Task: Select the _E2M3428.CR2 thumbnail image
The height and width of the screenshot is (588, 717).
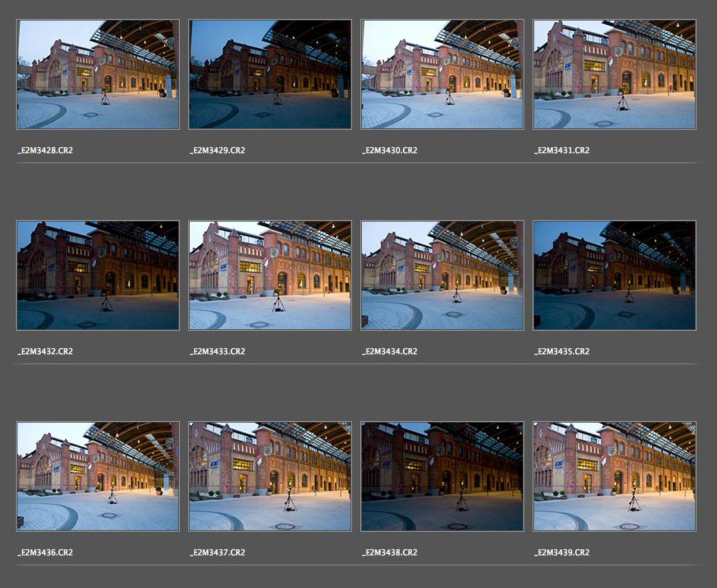Action: [98, 74]
